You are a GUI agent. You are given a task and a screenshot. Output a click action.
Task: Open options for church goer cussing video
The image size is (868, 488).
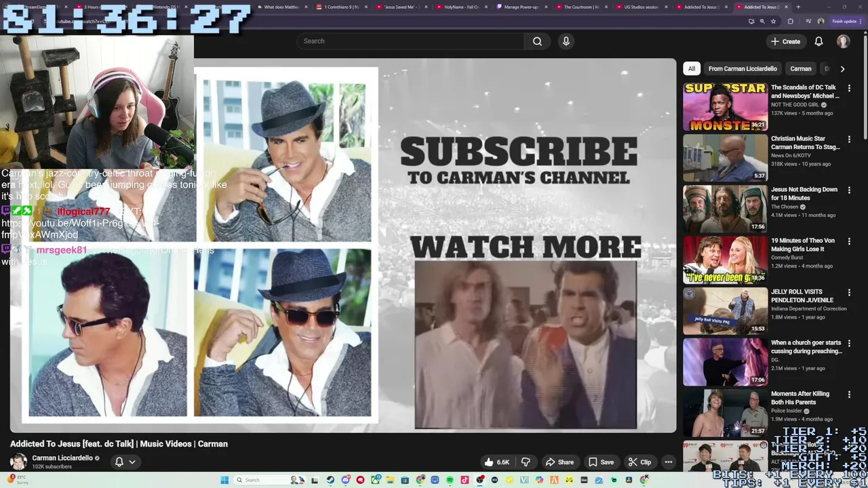849,344
